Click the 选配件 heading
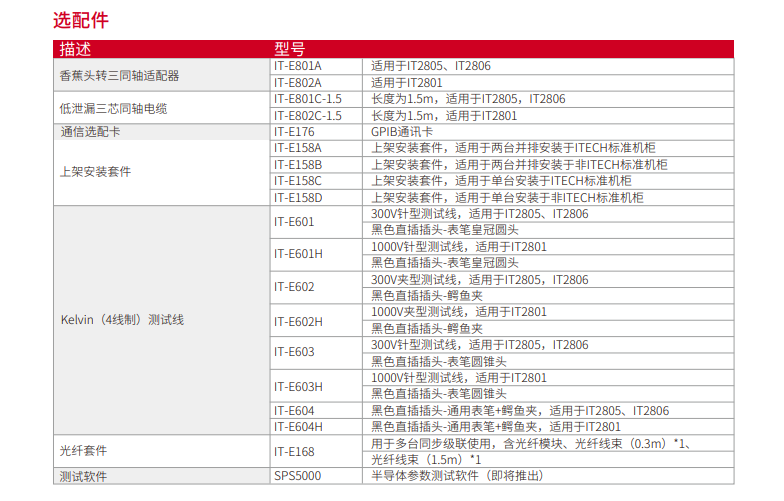784x501 pixels. [80, 20]
